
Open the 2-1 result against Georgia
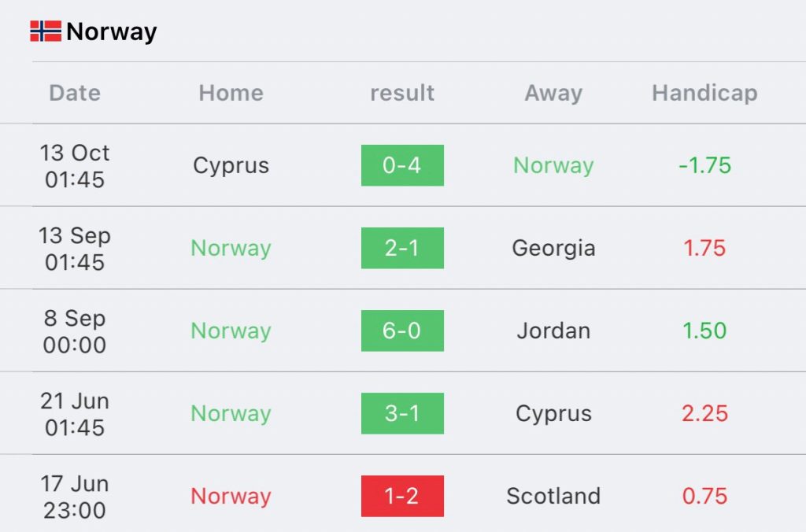[402, 248]
